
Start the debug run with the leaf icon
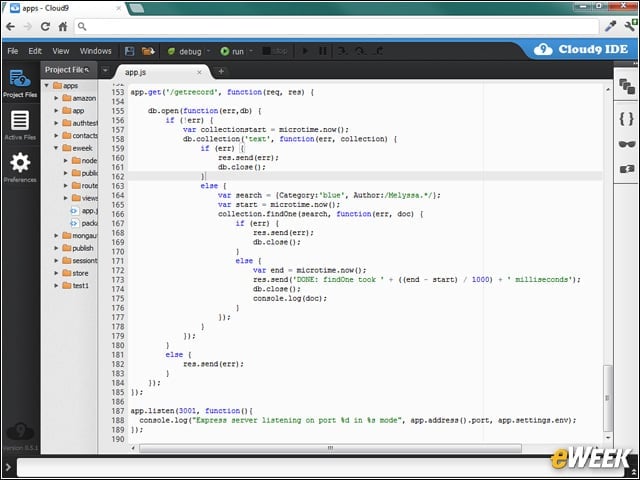(x=184, y=51)
